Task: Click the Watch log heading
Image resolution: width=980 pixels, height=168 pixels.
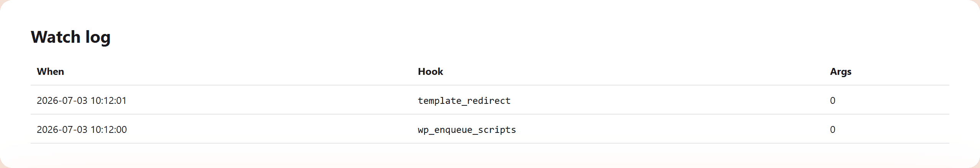Action: [71, 37]
